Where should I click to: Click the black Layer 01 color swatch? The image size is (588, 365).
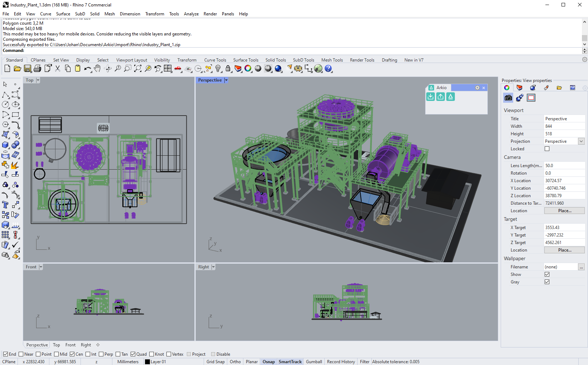(147, 362)
